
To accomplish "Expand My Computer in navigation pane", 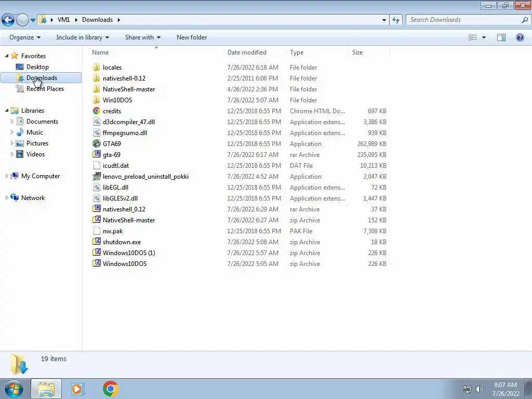I will (x=7, y=176).
